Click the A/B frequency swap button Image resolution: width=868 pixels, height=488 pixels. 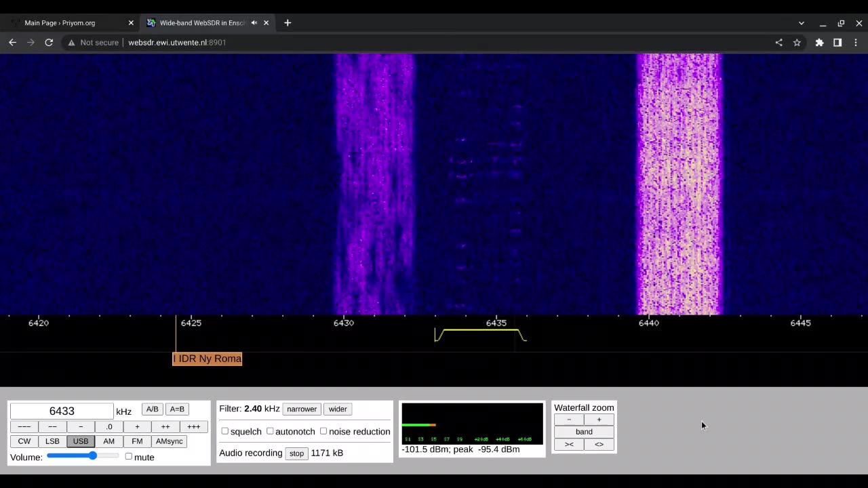point(152,409)
